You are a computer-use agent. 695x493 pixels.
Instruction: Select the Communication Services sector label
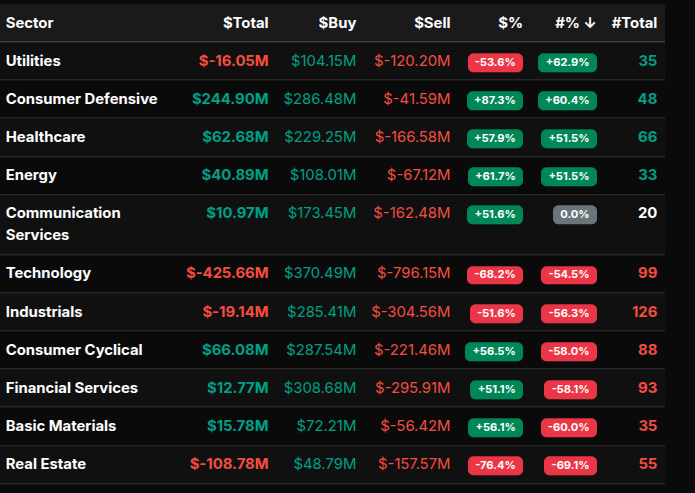63,224
